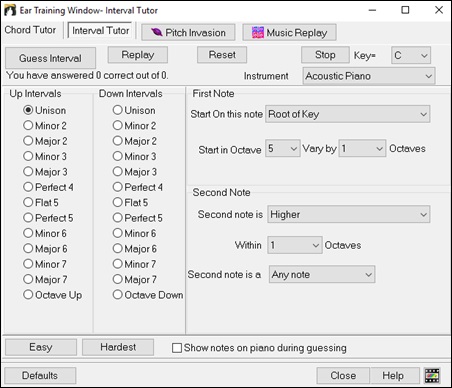Reset the score with the Reset button
This screenshot has width=452, height=388.
click(222, 55)
